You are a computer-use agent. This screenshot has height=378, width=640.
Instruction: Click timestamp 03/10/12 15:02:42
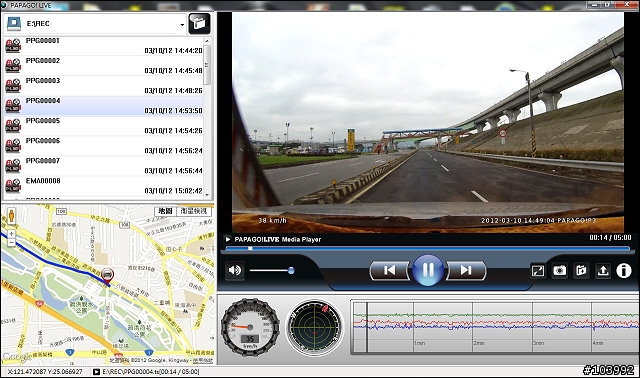tap(173, 191)
